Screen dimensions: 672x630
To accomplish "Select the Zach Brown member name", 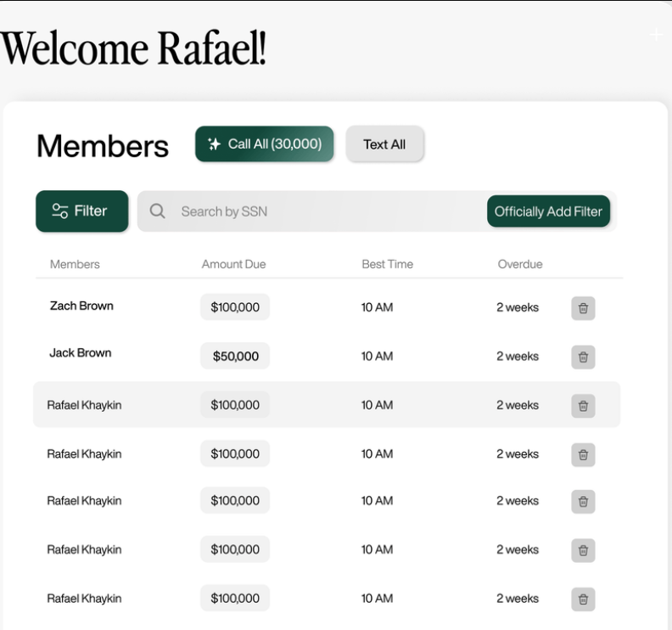I will 81,306.
